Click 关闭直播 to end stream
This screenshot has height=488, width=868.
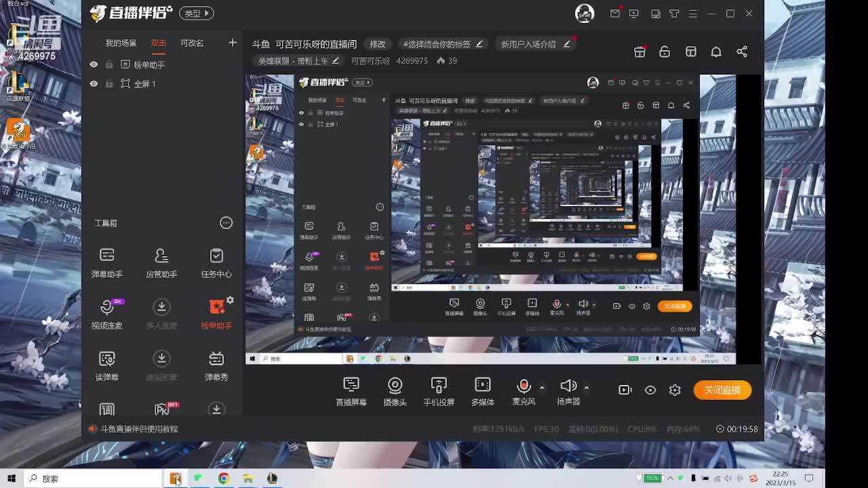coord(722,390)
